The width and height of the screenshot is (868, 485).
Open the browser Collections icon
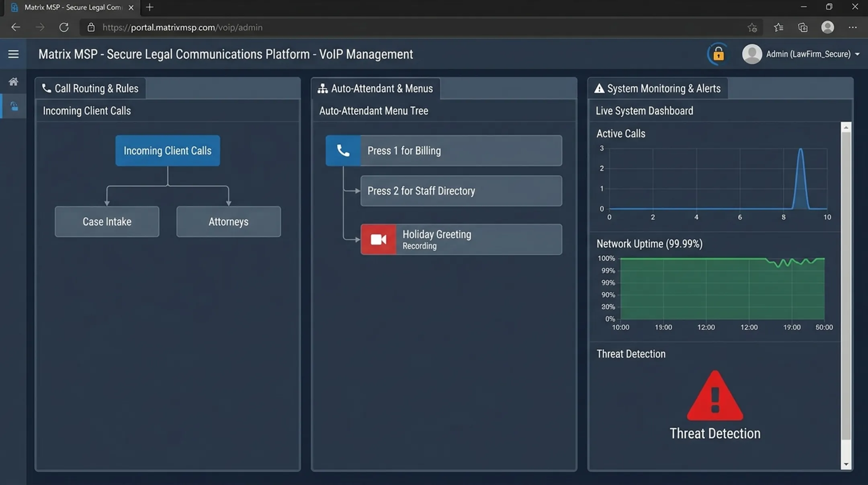click(803, 27)
